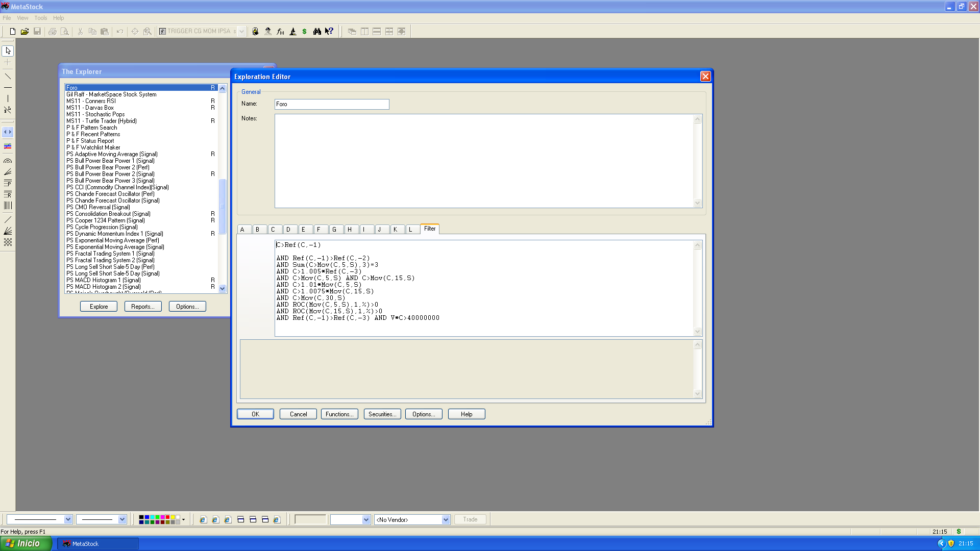
Task: Select the Gann fan tool
Action: (x=8, y=231)
